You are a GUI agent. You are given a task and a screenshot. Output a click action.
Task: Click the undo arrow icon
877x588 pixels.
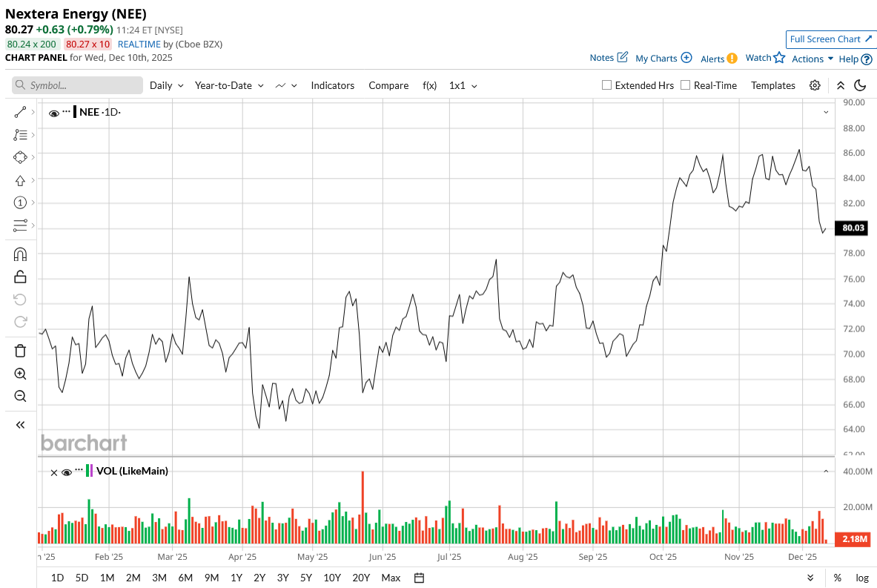pos(20,300)
